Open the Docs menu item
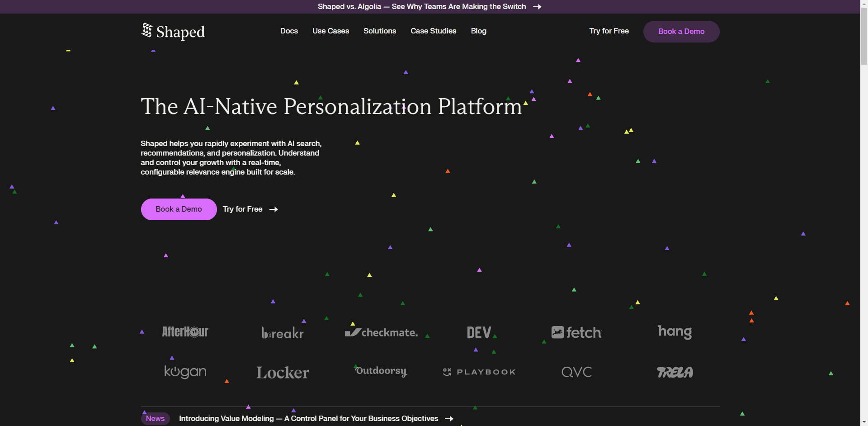 point(289,31)
